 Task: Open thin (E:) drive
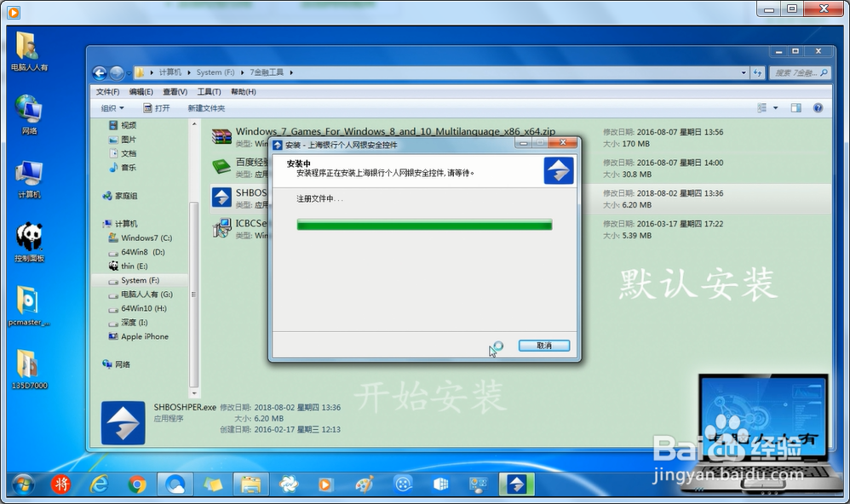(128, 266)
